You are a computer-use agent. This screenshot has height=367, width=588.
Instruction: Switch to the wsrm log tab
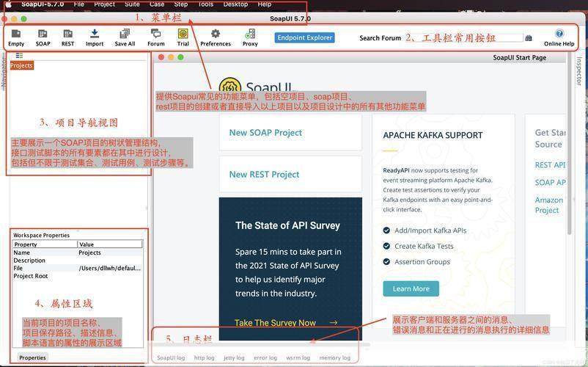pyautogui.click(x=298, y=357)
